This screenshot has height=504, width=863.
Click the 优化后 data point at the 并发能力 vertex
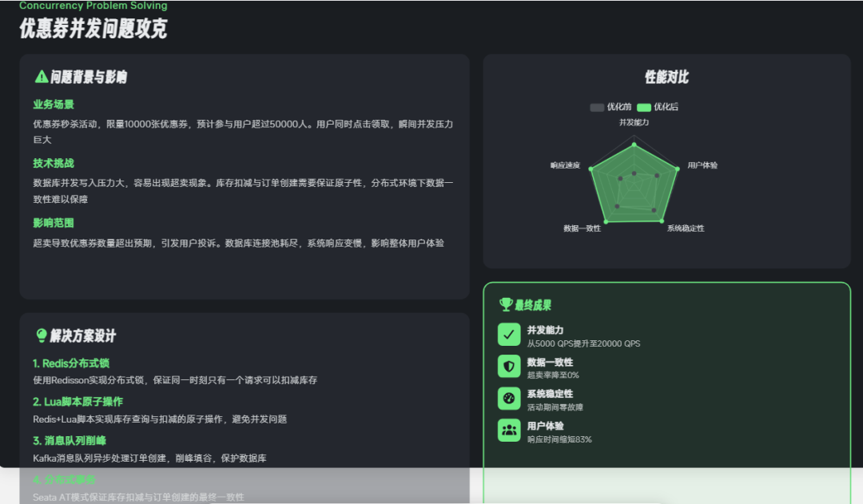click(634, 145)
